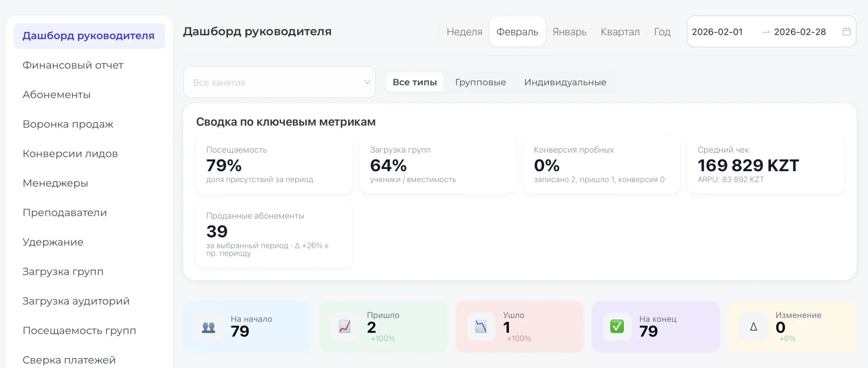The width and height of the screenshot is (868, 368).
Task: Click the falling chart icon on 'Ушло' card
Action: pyautogui.click(x=481, y=326)
